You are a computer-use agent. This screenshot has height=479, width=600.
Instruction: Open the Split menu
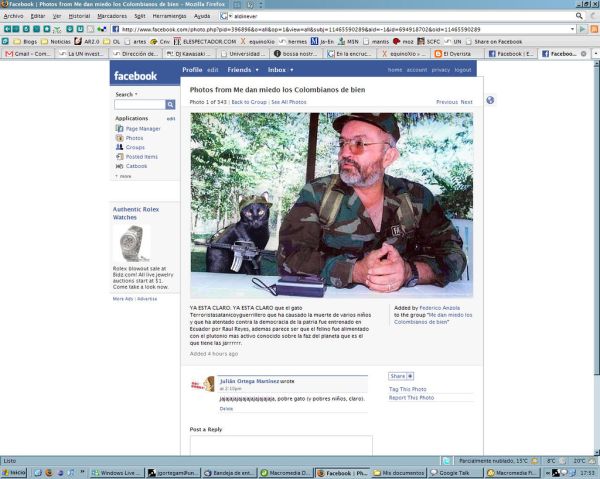pos(140,16)
